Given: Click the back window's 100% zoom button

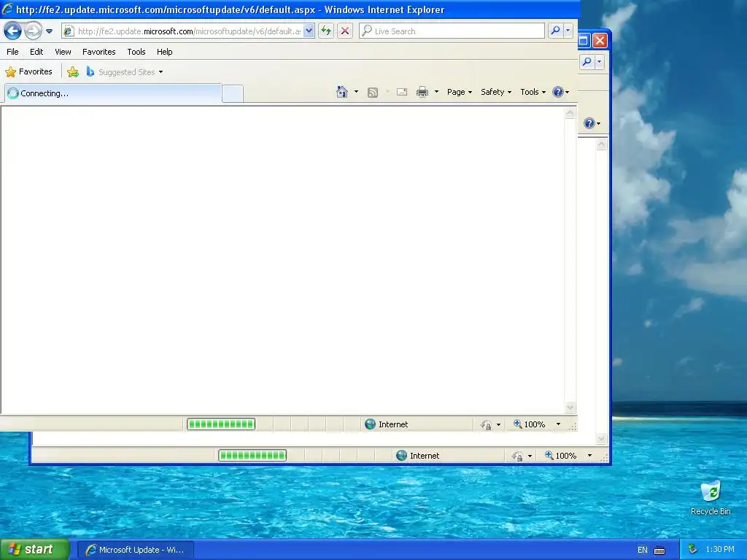Looking at the screenshot, I should [561, 456].
